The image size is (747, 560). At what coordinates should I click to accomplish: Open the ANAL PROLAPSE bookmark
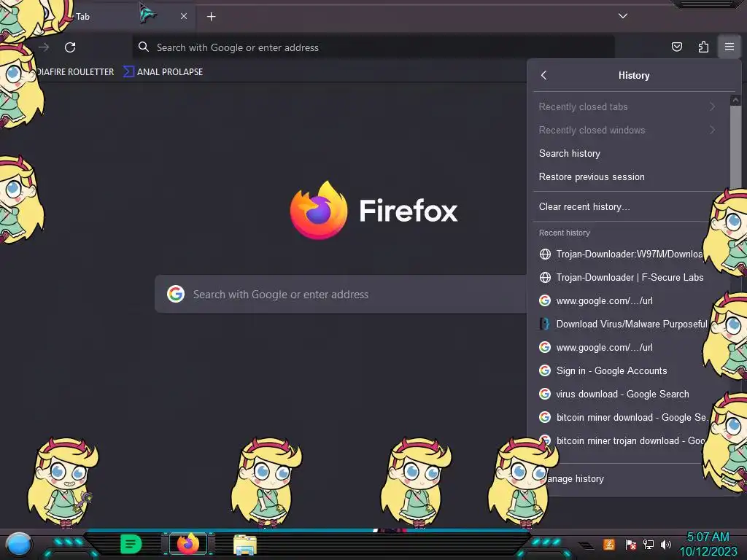click(x=163, y=72)
